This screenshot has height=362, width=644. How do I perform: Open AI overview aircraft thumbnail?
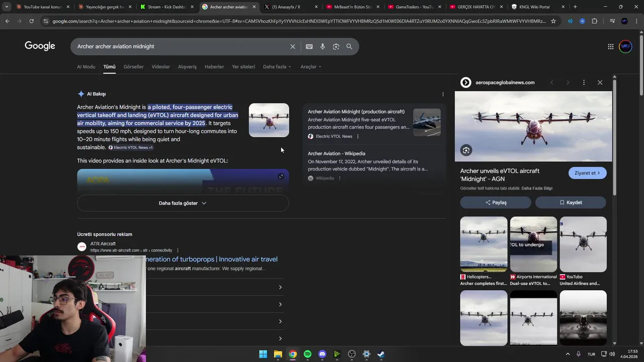(x=269, y=120)
